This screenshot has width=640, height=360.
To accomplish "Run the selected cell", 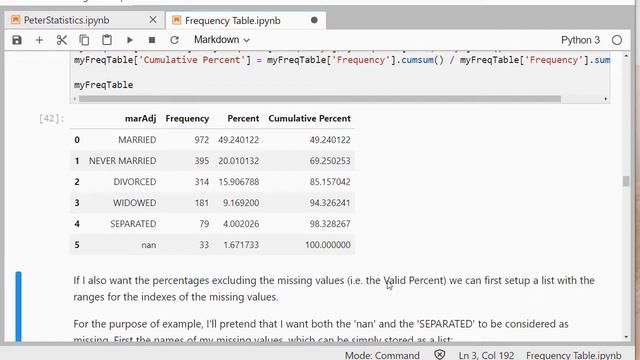I will click(x=129, y=40).
